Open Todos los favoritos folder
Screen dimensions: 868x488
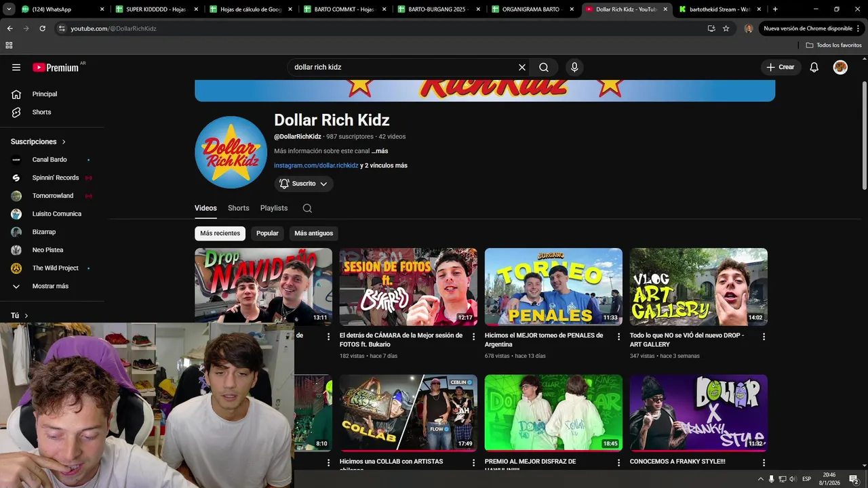(834, 45)
